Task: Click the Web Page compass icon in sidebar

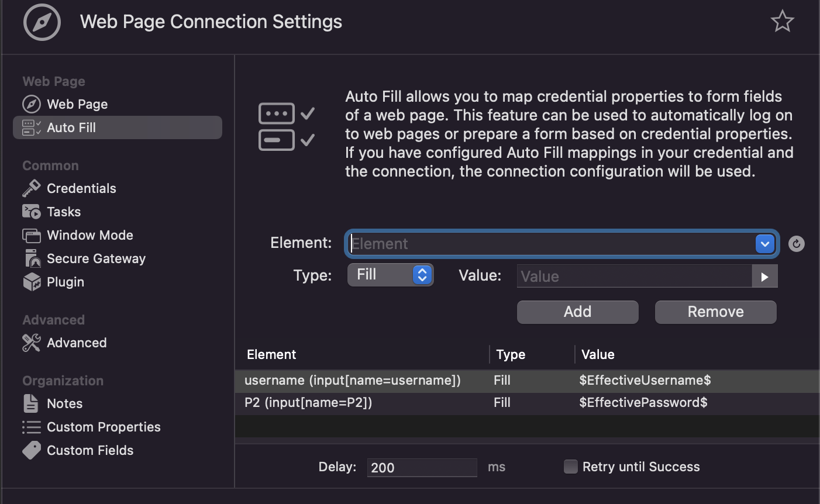Action: (31, 104)
